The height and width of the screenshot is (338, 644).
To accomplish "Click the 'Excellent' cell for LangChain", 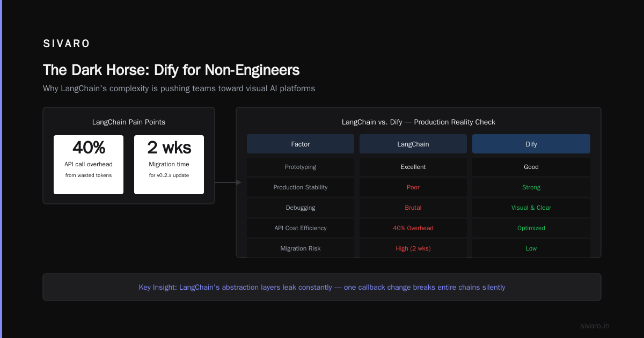I will coord(413,167).
